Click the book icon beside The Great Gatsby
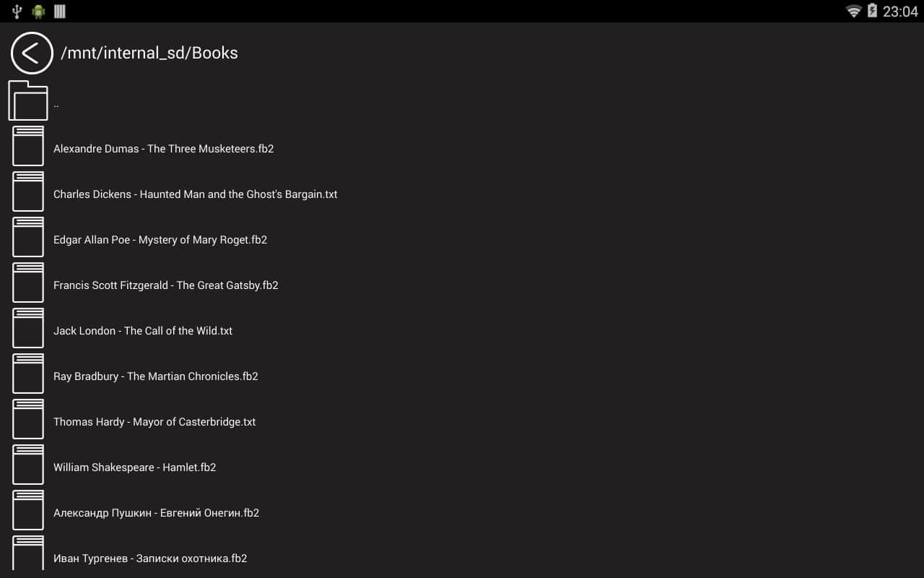 coord(28,282)
